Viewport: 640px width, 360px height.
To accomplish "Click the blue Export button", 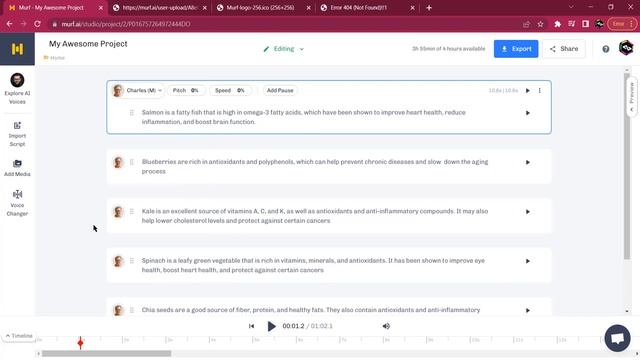I will [516, 49].
